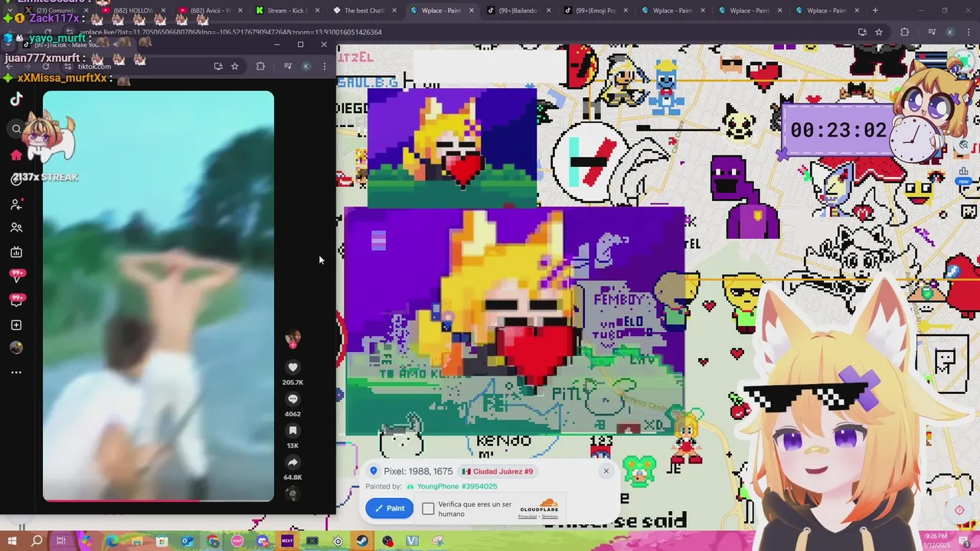Open Microsoft Store from the taskbar
The height and width of the screenshot is (551, 980).
(162, 541)
